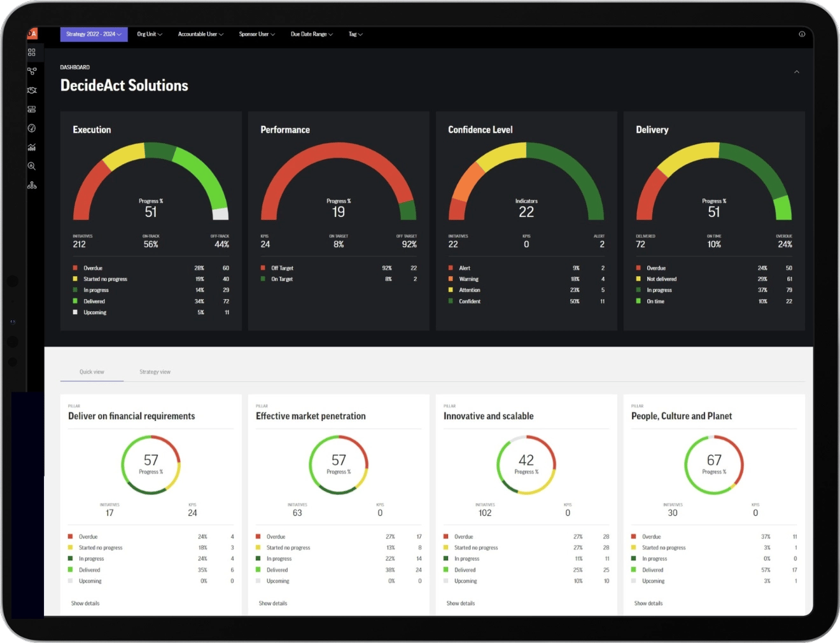
Task: Click the Innovative and scalable donut chart
Action: [x=526, y=465]
